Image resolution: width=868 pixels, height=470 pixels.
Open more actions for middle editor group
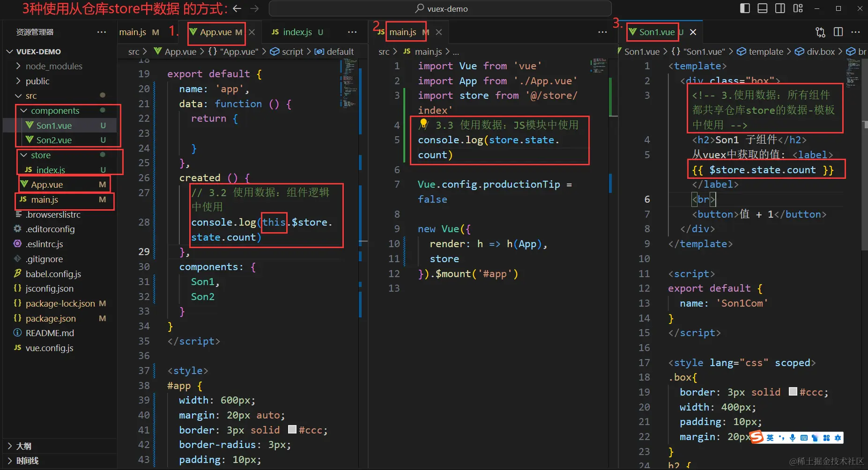[x=602, y=32]
